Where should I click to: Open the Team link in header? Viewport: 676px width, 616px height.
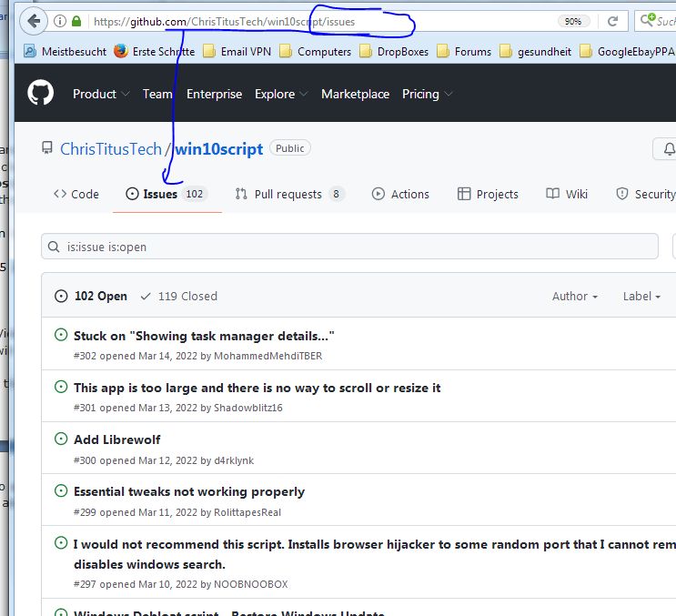(157, 94)
